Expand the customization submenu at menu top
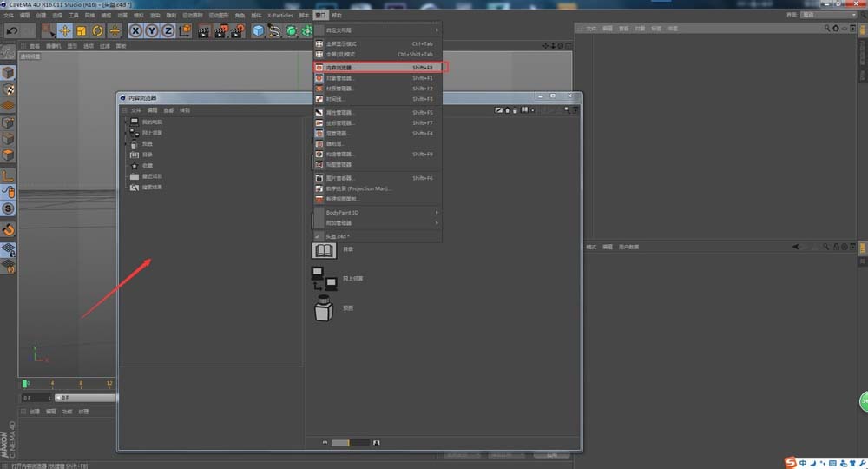This screenshot has height=469, width=868. (378, 30)
